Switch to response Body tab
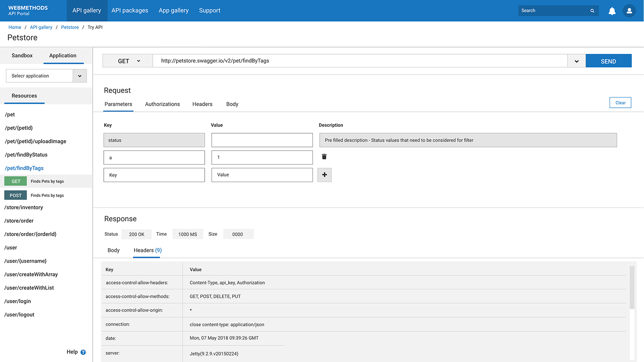644x362 pixels. point(113,250)
